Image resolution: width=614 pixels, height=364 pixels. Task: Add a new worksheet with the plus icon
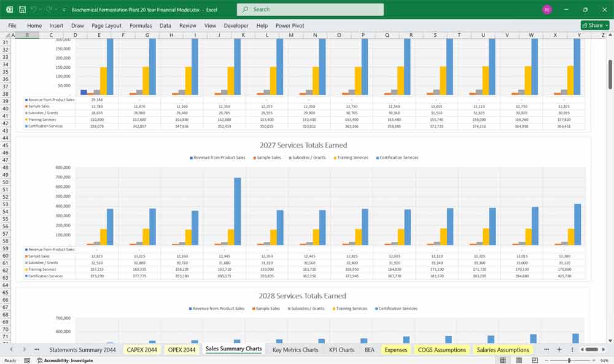[x=559, y=349]
